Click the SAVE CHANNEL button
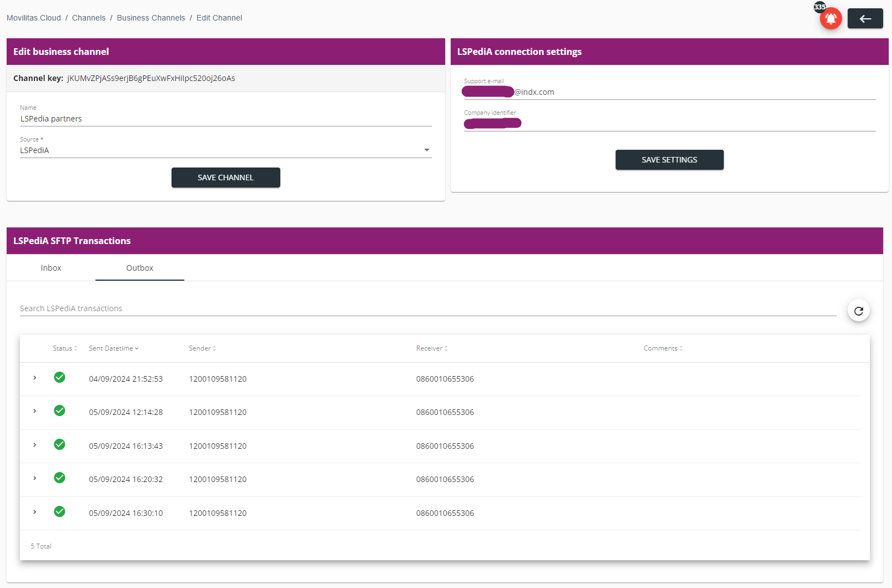Viewport: 892px width, 588px height. coord(226,178)
